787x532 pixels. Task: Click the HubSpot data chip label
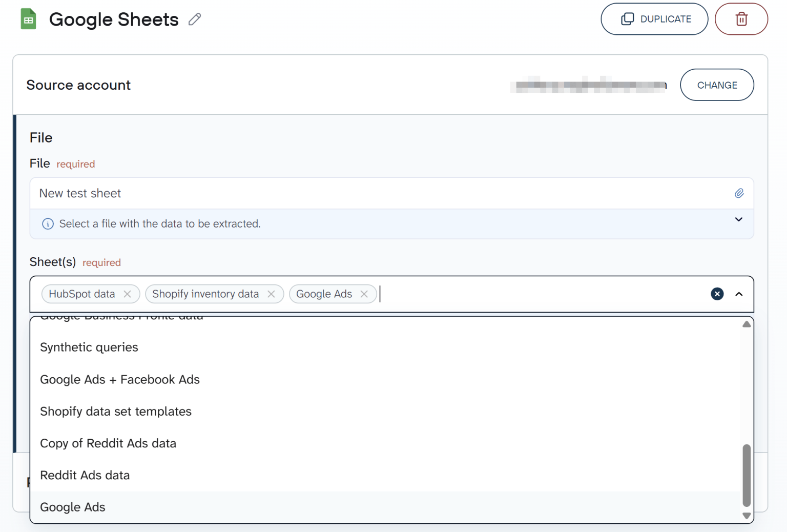[x=82, y=294]
